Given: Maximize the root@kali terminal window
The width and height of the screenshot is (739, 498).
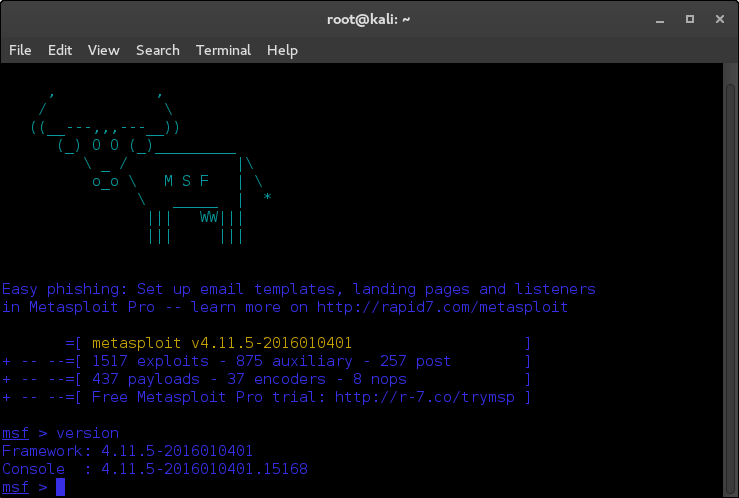Looking at the screenshot, I should coord(690,19).
